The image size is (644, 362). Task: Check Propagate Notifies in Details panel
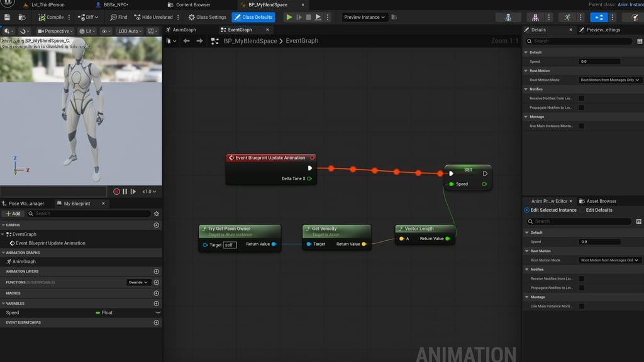point(581,107)
